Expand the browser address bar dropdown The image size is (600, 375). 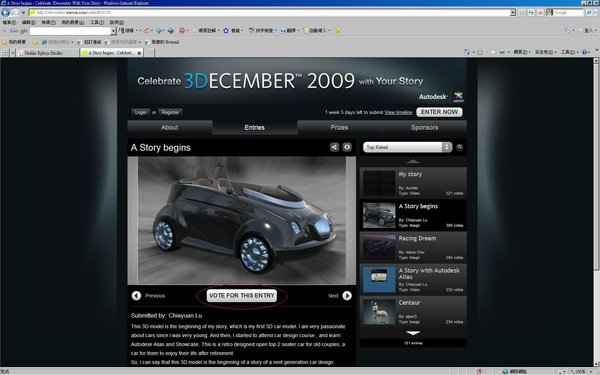[x=512, y=13]
